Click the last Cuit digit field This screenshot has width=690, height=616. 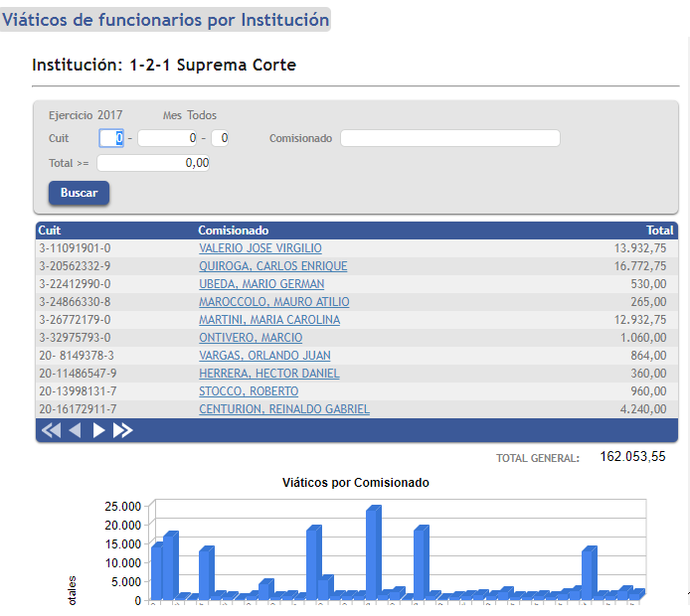[x=220, y=138]
